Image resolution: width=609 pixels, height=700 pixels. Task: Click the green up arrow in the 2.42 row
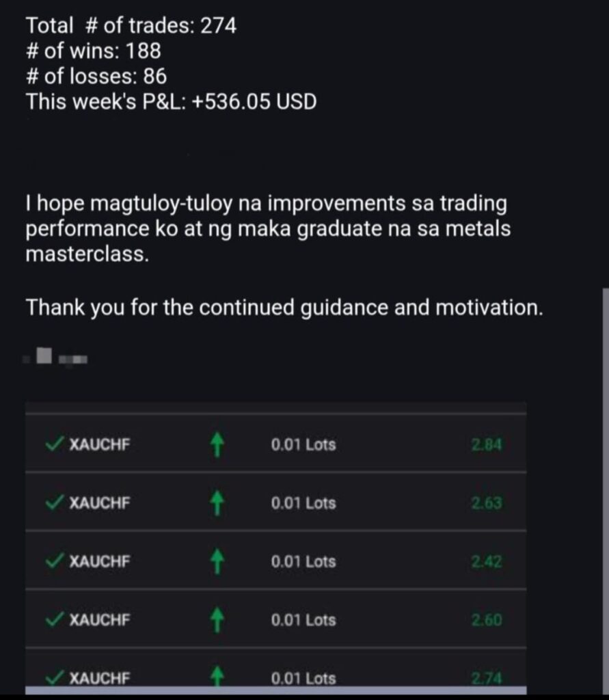pyautogui.click(x=217, y=562)
